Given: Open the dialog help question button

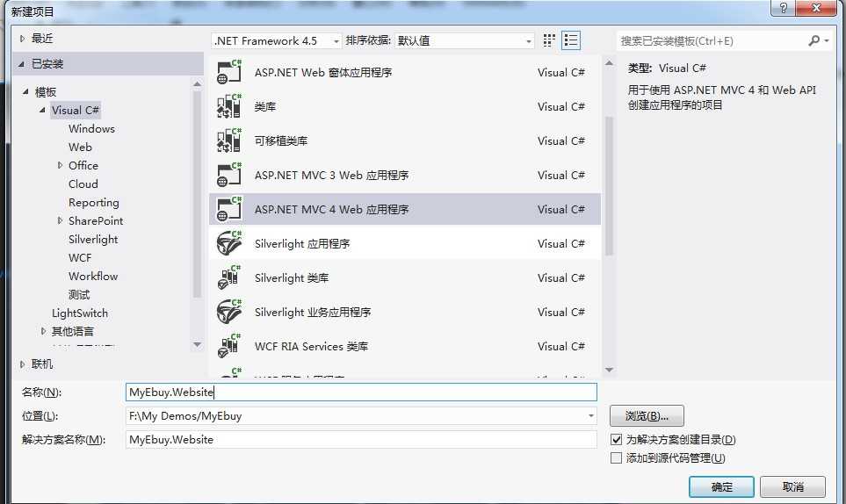Looking at the screenshot, I should (784, 8).
